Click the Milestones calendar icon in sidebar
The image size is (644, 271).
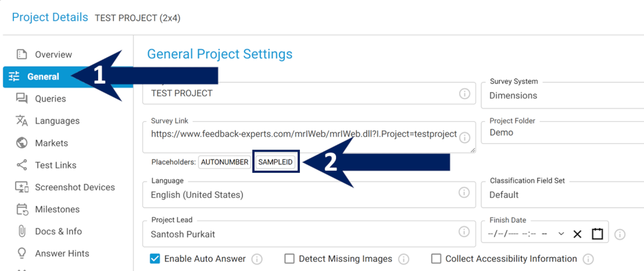[x=22, y=209]
